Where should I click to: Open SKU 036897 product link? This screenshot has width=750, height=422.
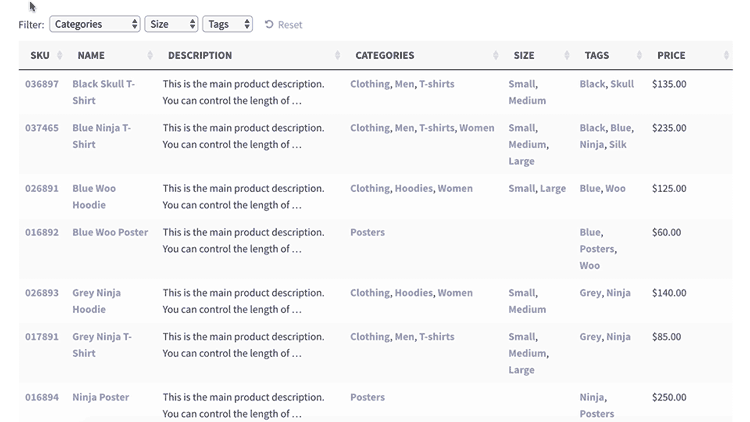pyautogui.click(x=42, y=84)
